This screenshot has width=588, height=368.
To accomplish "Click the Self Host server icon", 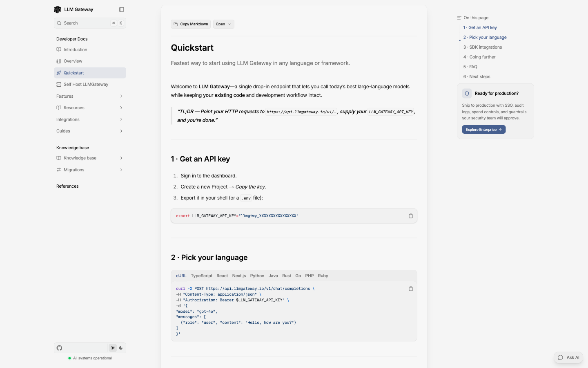I will [x=59, y=84].
